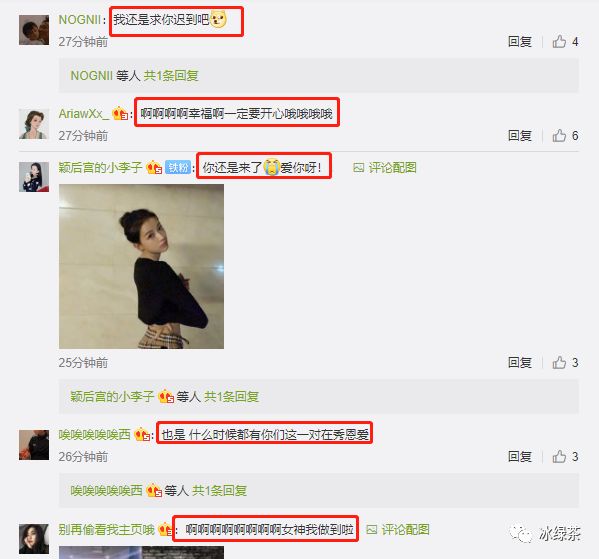Image resolution: width=599 pixels, height=559 pixels.
Task: Reply to NOGNII's comment via 回复
Action: (x=520, y=41)
